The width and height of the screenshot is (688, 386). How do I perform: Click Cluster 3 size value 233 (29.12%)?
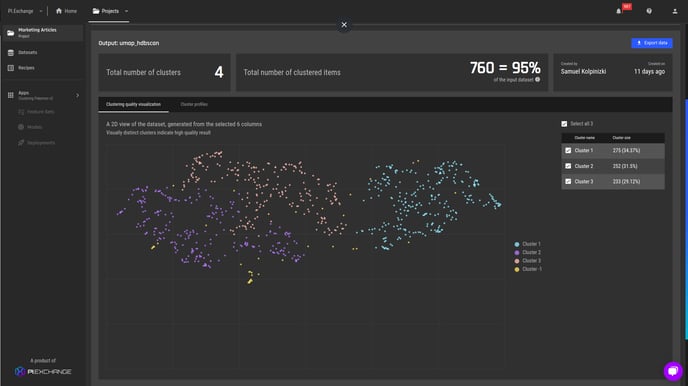626,182
